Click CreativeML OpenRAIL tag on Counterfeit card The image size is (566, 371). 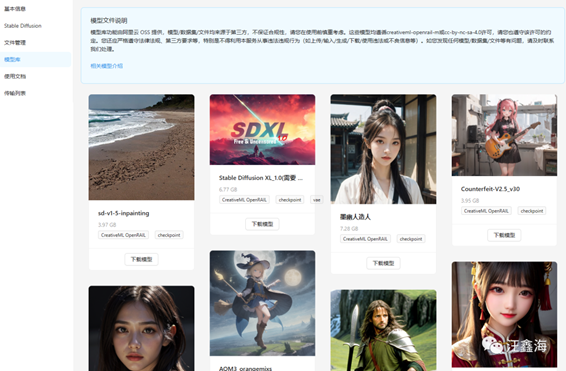click(486, 211)
